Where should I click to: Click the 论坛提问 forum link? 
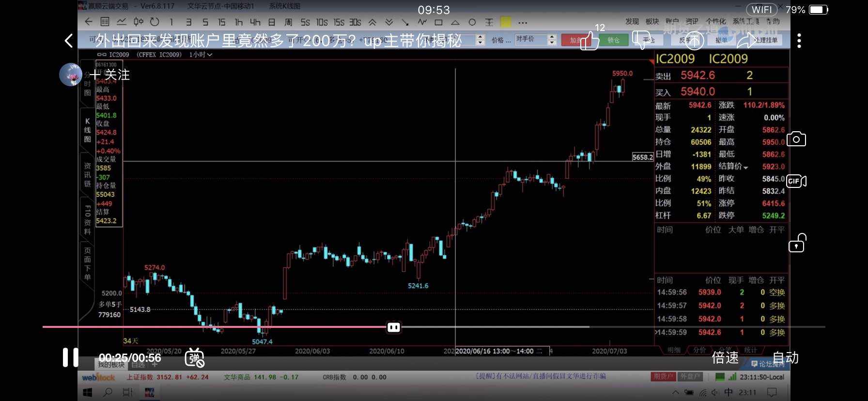tap(768, 364)
